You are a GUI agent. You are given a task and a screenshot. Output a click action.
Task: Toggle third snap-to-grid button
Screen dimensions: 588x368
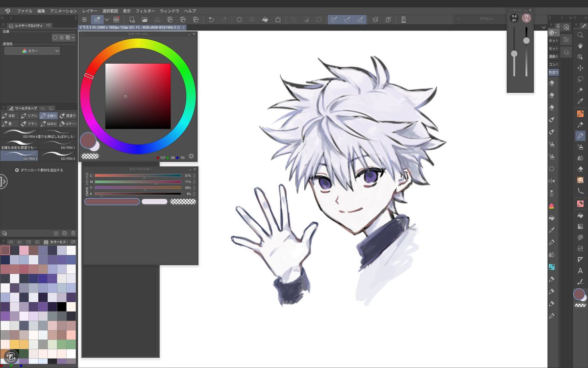pyautogui.click(x=360, y=20)
